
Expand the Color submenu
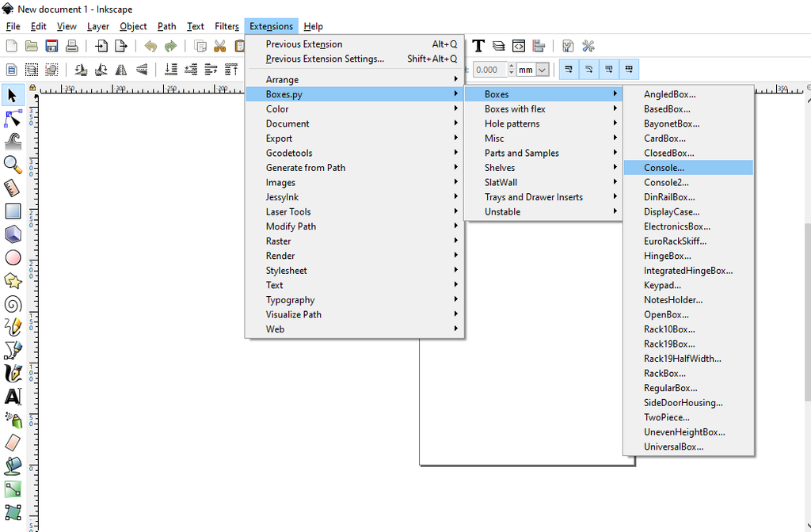click(x=355, y=109)
